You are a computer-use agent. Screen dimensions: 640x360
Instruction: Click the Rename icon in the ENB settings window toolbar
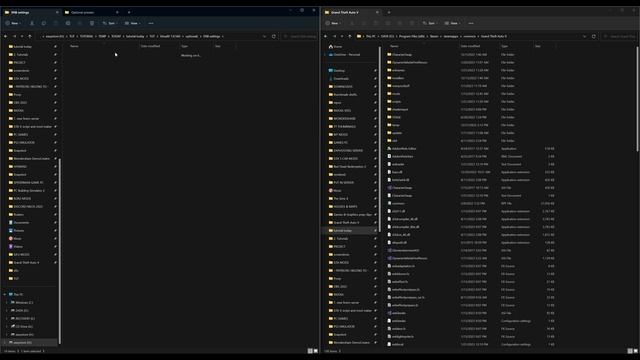(x=68, y=23)
